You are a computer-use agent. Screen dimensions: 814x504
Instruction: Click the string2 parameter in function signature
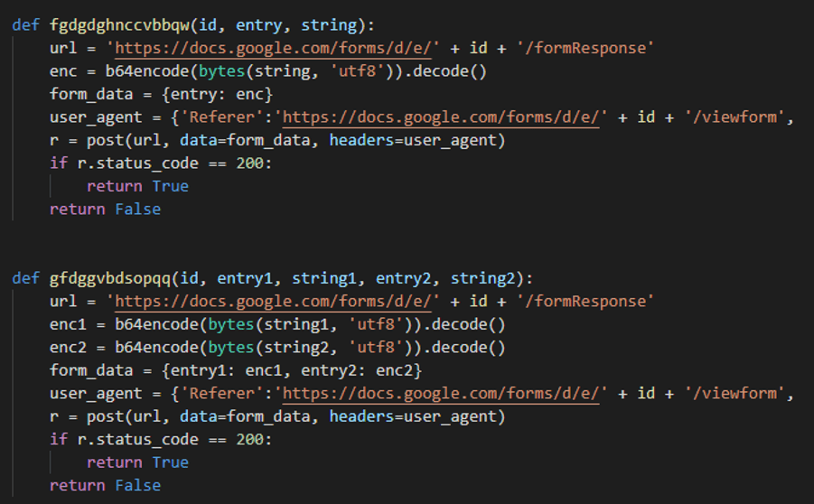click(x=482, y=279)
